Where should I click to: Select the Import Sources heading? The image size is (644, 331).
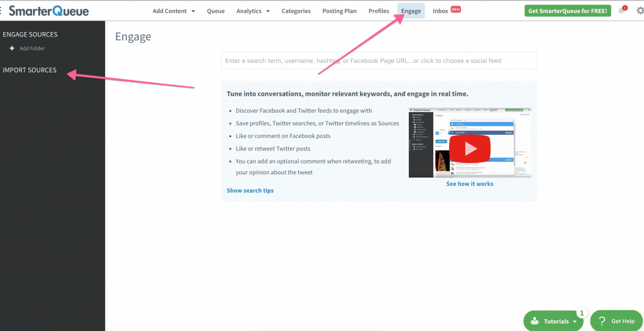[x=30, y=70]
